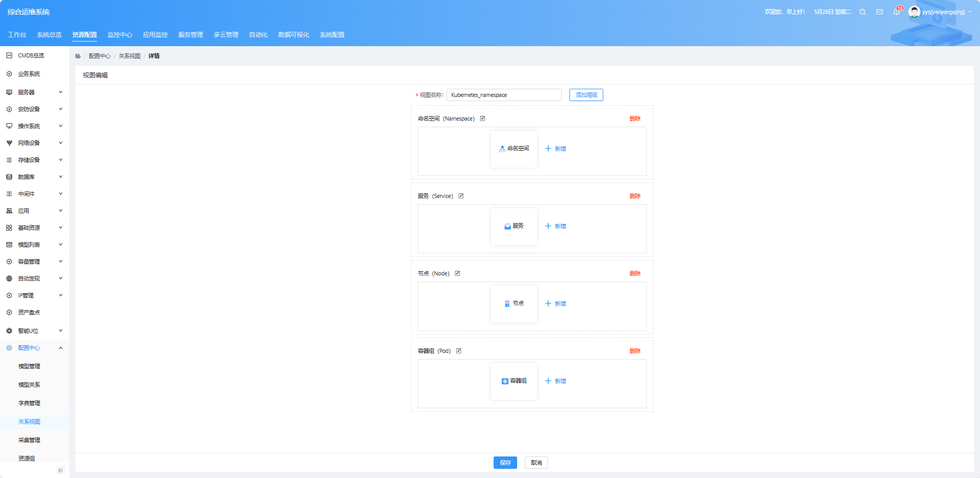Image resolution: width=980 pixels, height=478 pixels.
Task: Switch to the 应用监控 top tab
Action: tap(155, 35)
